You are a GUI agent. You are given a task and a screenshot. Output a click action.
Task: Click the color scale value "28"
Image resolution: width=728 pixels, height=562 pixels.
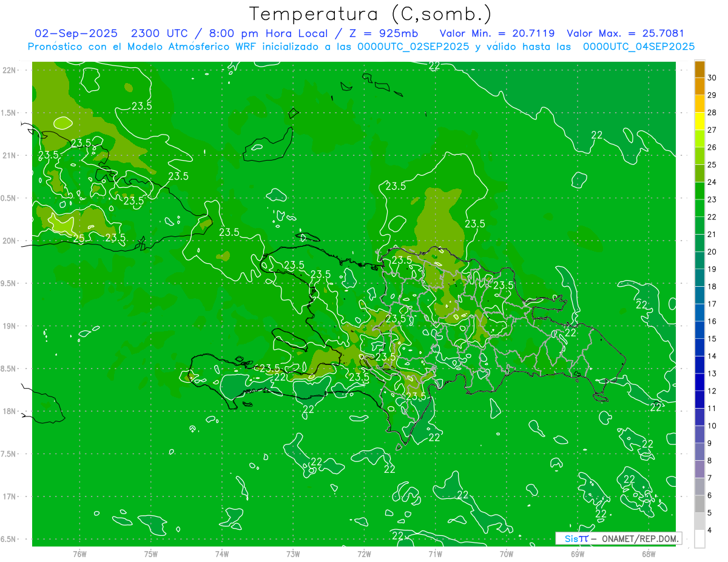pos(712,113)
